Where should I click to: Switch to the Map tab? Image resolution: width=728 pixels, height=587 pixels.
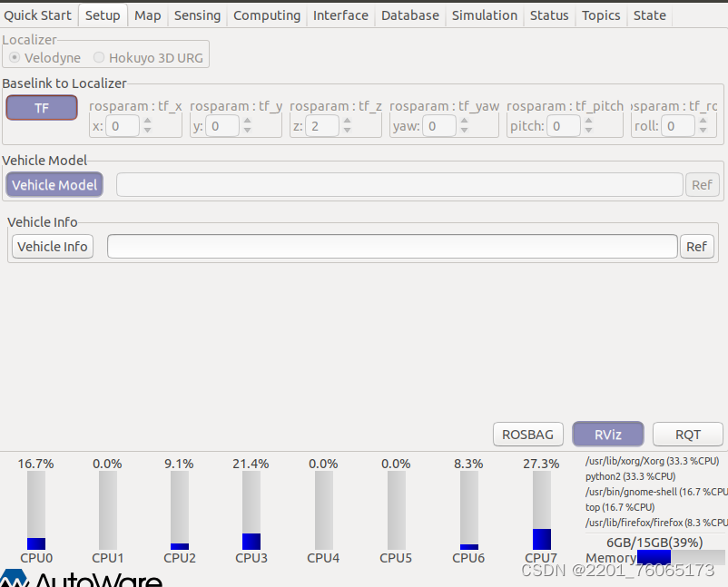[147, 15]
